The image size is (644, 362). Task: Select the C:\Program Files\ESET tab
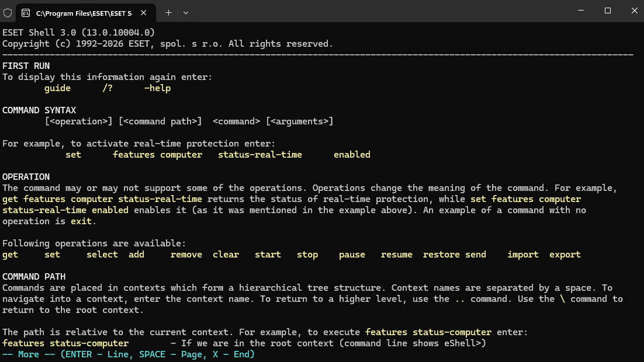(86, 13)
